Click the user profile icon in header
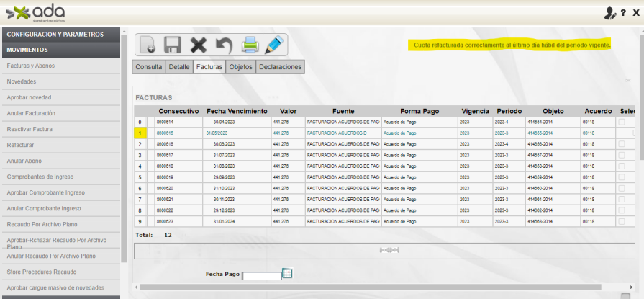The height and width of the screenshot is (299, 644). [609, 13]
